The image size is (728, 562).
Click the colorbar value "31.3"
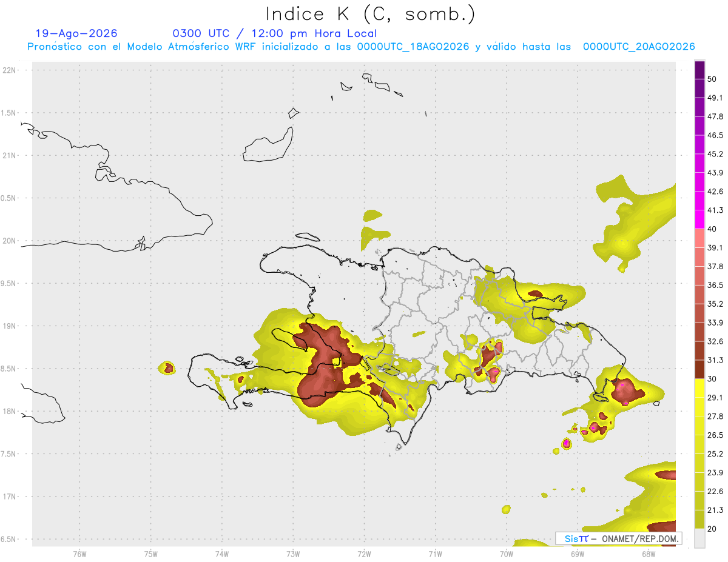coord(715,360)
